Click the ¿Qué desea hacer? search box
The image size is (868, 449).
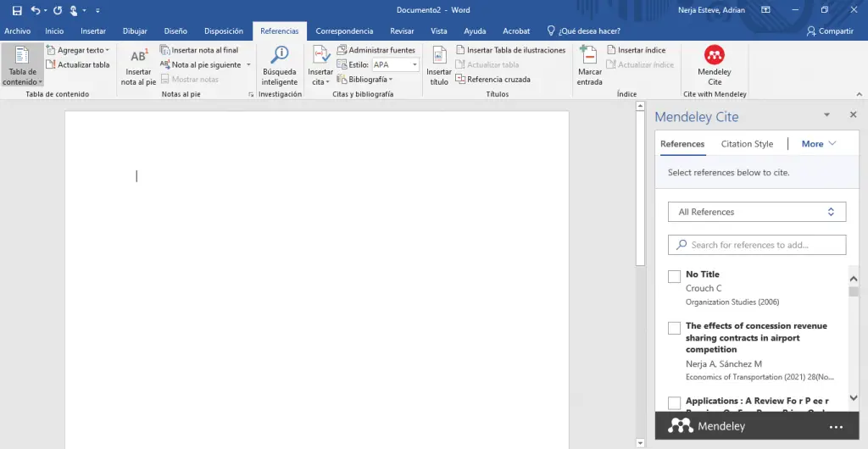tap(583, 31)
